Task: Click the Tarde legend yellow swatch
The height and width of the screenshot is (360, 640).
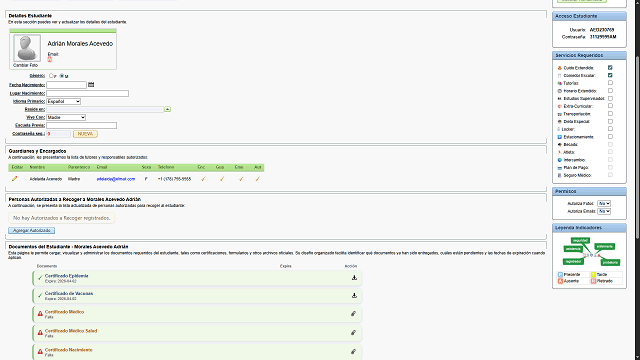Action: click(593, 275)
